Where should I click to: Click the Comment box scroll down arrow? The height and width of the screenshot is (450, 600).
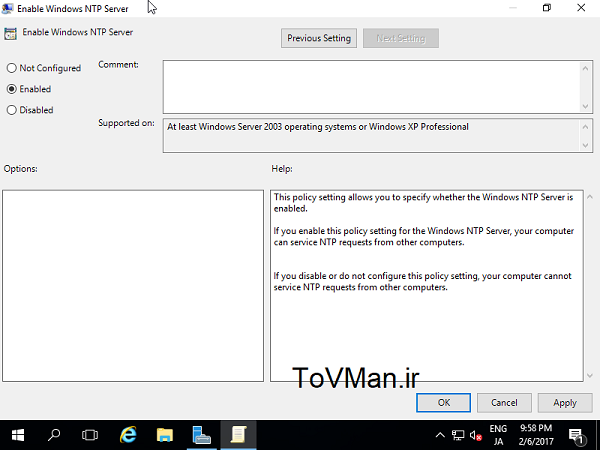pyautogui.click(x=585, y=106)
